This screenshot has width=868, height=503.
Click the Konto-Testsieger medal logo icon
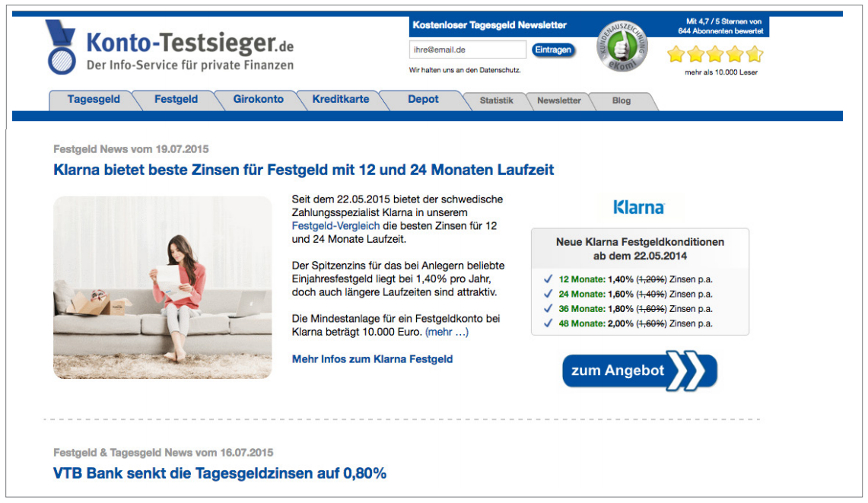(61, 47)
